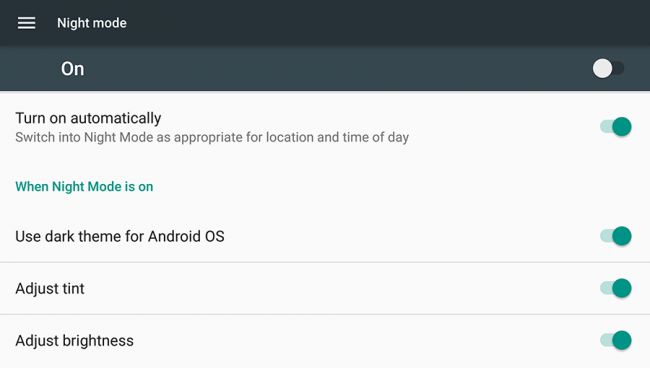Turn off Use dark theme for Android OS switch
The height and width of the screenshot is (368, 650).
click(x=616, y=236)
